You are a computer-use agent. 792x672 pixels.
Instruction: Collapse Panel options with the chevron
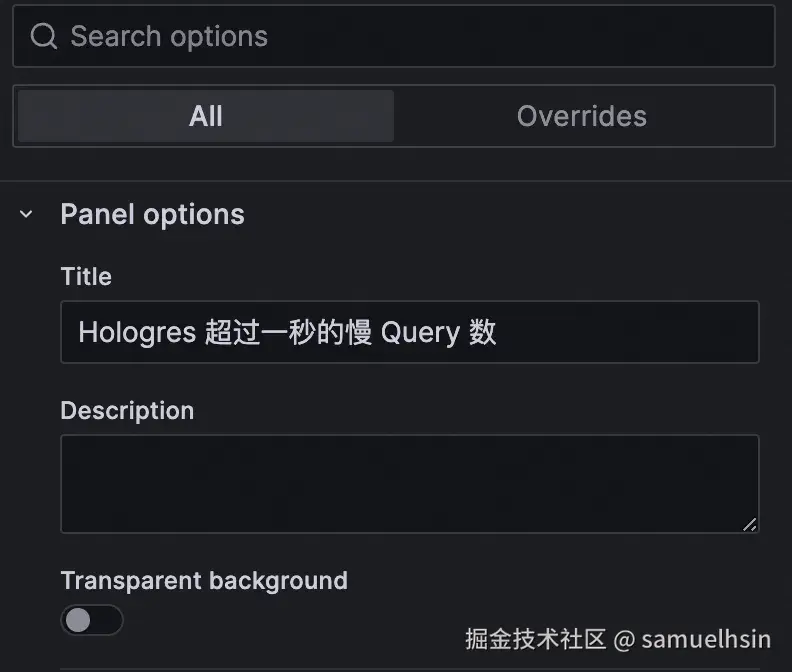[x=27, y=214]
